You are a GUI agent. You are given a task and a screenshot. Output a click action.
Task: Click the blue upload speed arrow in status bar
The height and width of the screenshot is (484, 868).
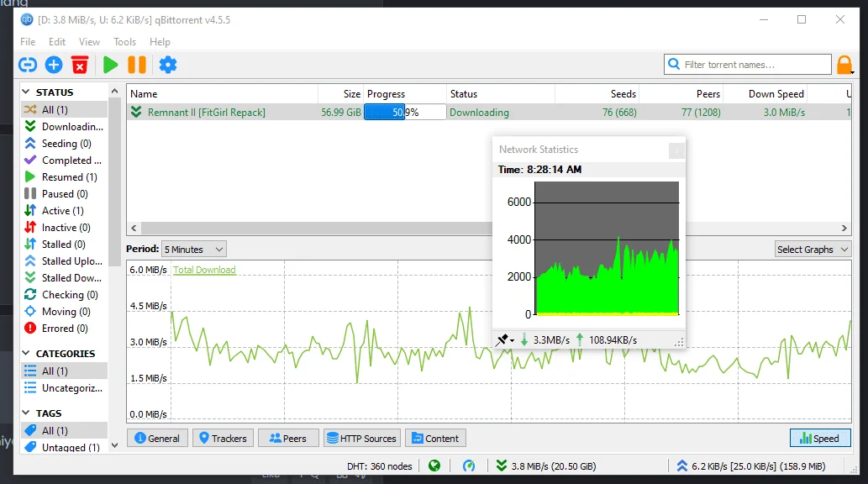pyautogui.click(x=682, y=466)
